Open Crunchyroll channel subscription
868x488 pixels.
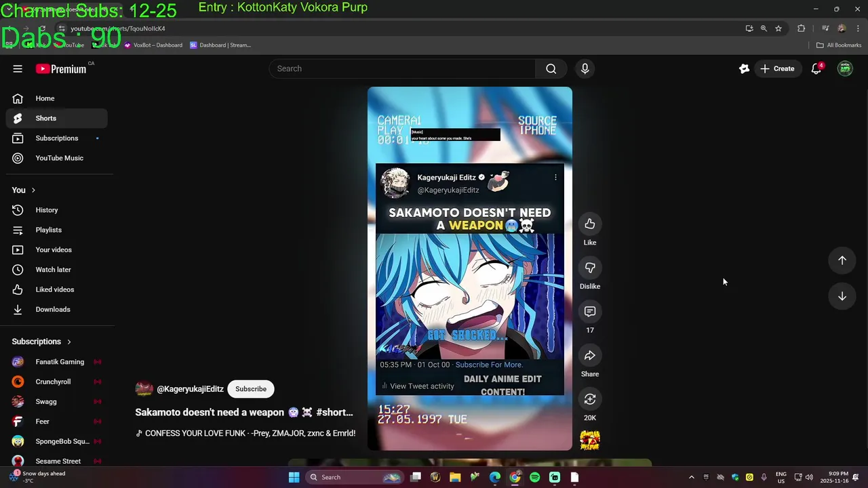pos(57,382)
